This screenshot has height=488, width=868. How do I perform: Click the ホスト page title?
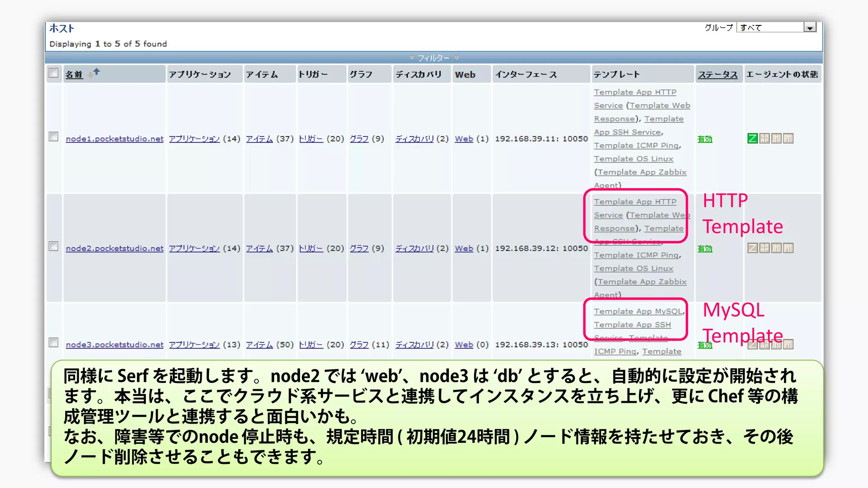(x=62, y=28)
